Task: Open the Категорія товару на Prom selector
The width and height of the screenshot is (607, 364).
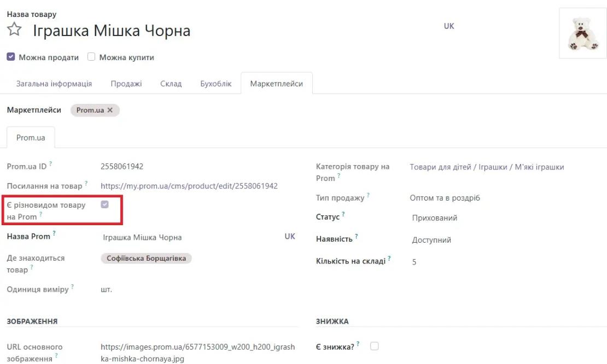Action: (487, 166)
